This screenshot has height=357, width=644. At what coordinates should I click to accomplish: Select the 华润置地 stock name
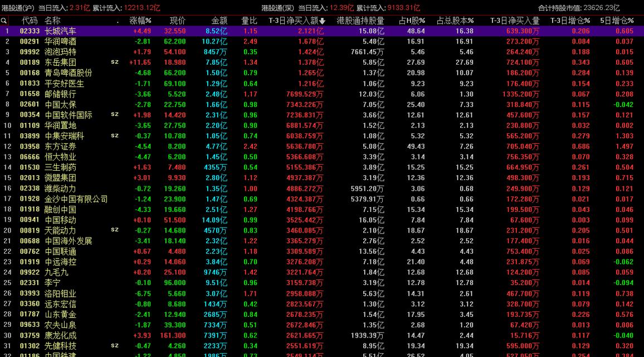point(60,126)
